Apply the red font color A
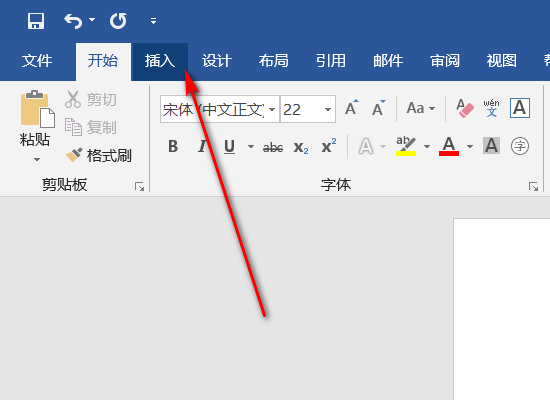Image resolution: width=550 pixels, height=400 pixels. coord(449,146)
